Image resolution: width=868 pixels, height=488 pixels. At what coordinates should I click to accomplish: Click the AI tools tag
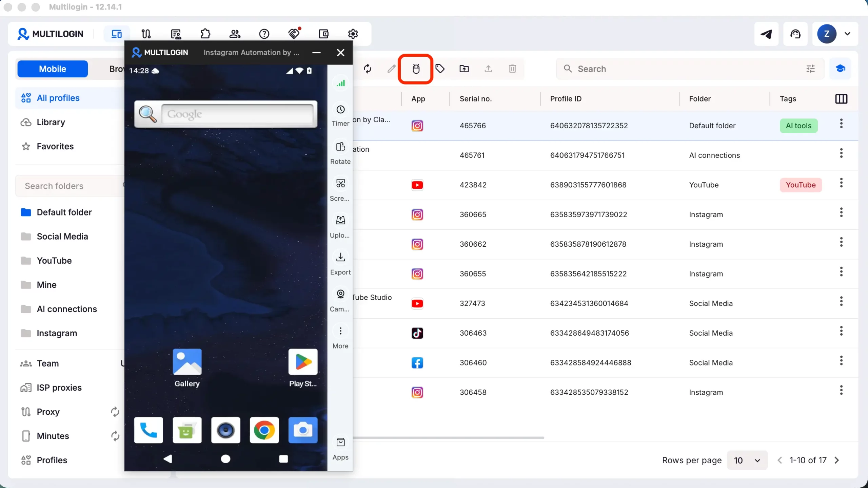(798, 126)
